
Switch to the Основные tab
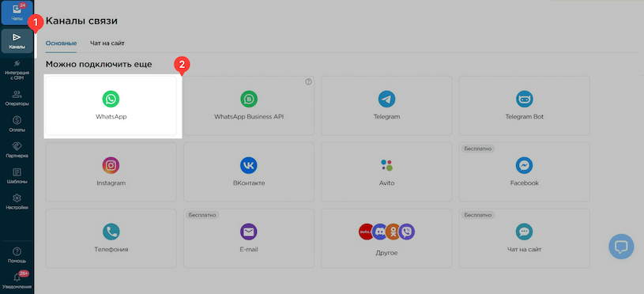[x=61, y=43]
